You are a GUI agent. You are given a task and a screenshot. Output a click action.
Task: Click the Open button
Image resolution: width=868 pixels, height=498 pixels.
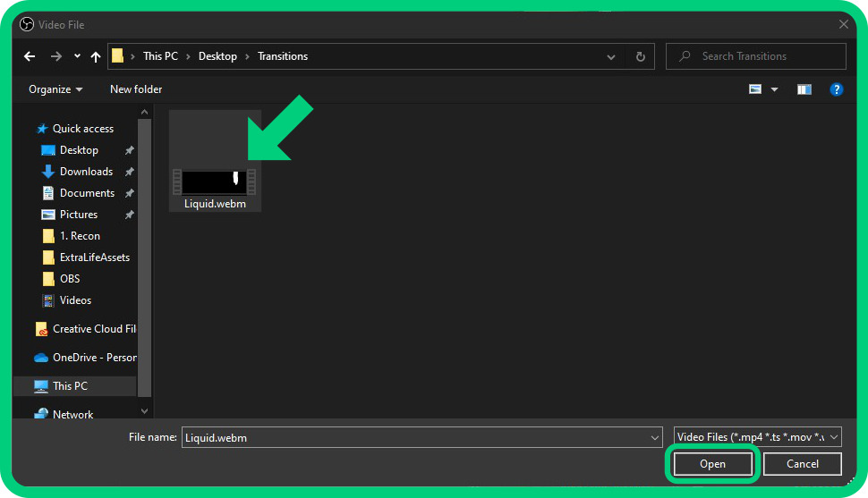712,464
